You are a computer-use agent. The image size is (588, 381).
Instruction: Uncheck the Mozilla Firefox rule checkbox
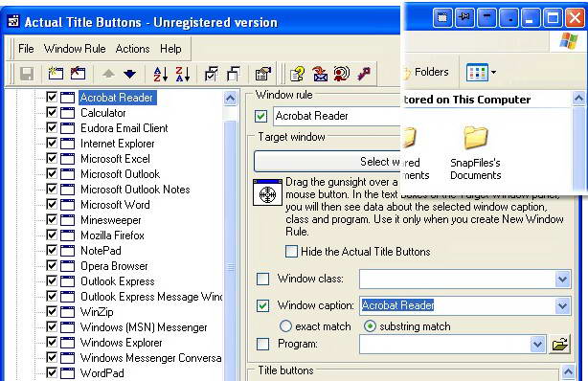pyautogui.click(x=52, y=235)
